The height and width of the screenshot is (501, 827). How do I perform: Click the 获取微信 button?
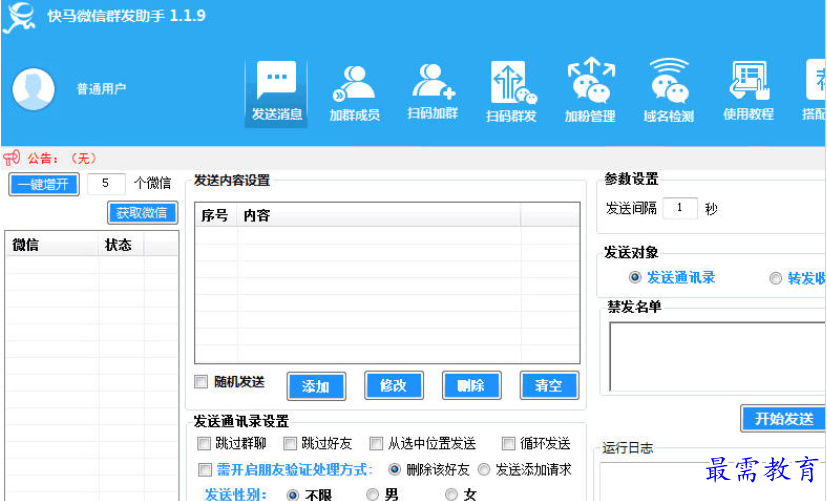(x=142, y=213)
